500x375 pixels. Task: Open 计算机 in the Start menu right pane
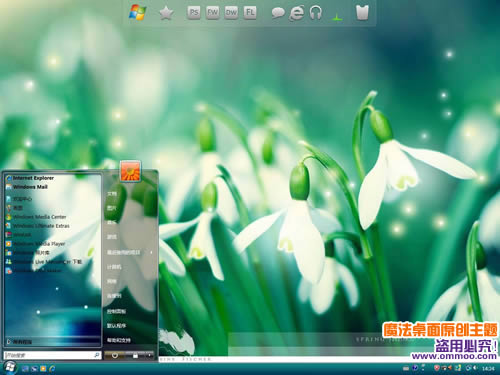coord(114,267)
